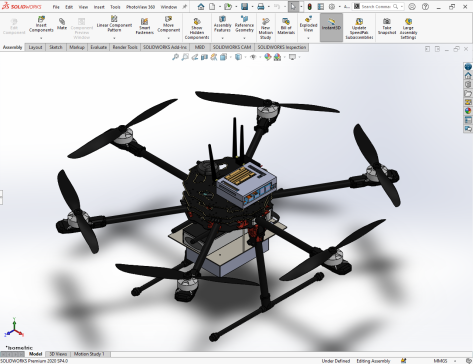The width and height of the screenshot is (473, 364).
Task: Start a New Motion Study
Action: coord(265,29)
